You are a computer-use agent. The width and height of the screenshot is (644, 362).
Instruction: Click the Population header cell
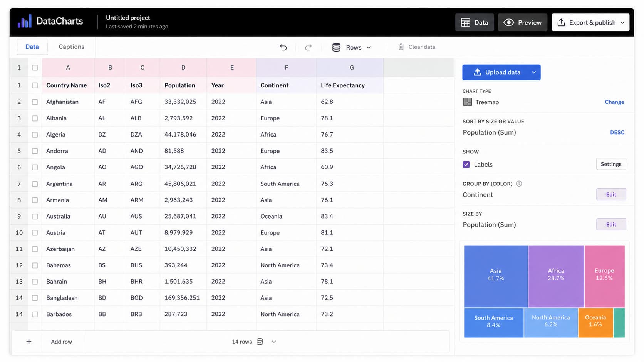(183, 85)
